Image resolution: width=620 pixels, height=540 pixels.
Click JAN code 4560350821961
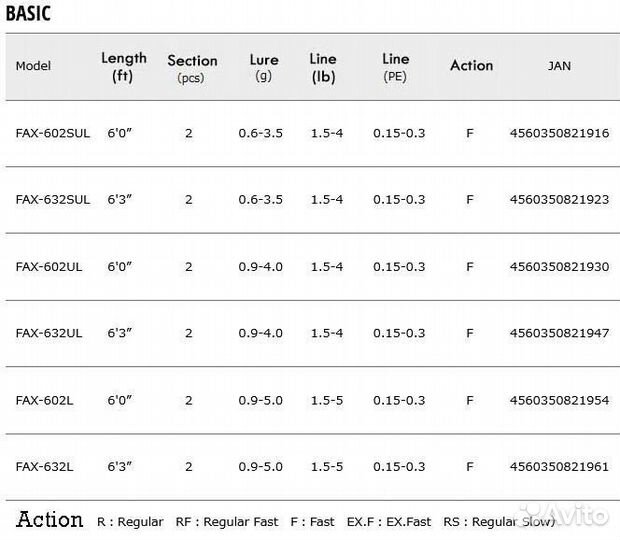(x=559, y=467)
